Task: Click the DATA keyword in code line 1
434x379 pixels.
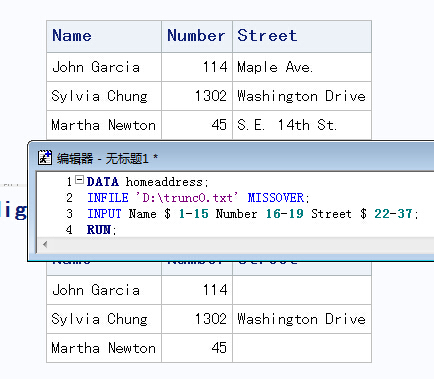Action: point(103,182)
